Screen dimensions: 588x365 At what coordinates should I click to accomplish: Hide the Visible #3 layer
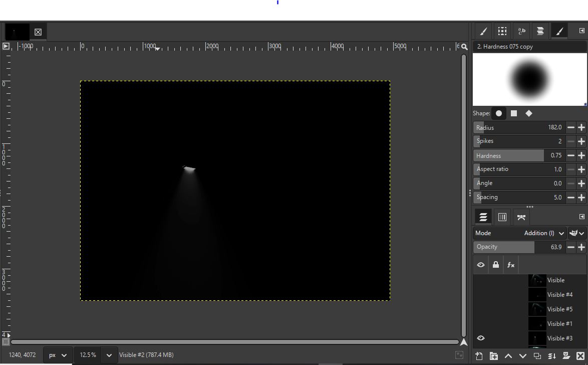[481, 338]
